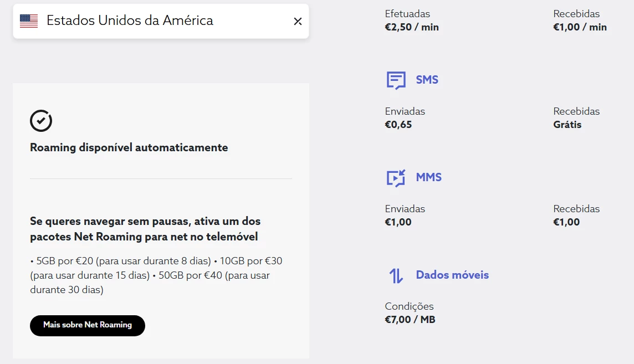Image resolution: width=634 pixels, height=364 pixels.
Task: Open the Mais sobre Net Roaming button
Action: pos(88,325)
